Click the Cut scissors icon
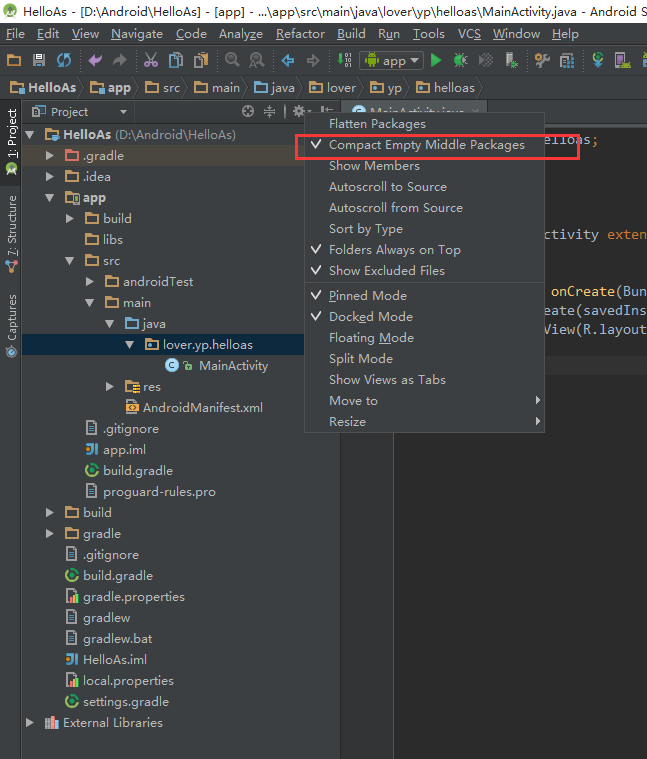The image size is (647, 759). pyautogui.click(x=151, y=61)
